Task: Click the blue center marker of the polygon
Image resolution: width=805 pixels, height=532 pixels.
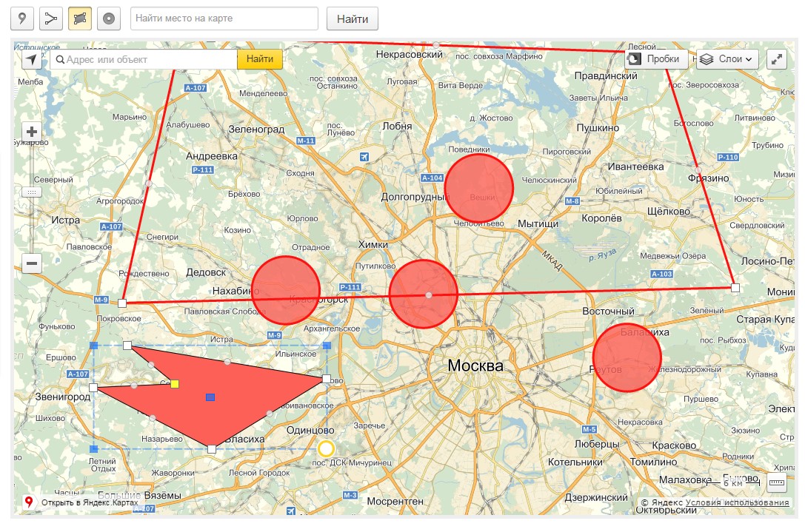Action: coord(210,397)
